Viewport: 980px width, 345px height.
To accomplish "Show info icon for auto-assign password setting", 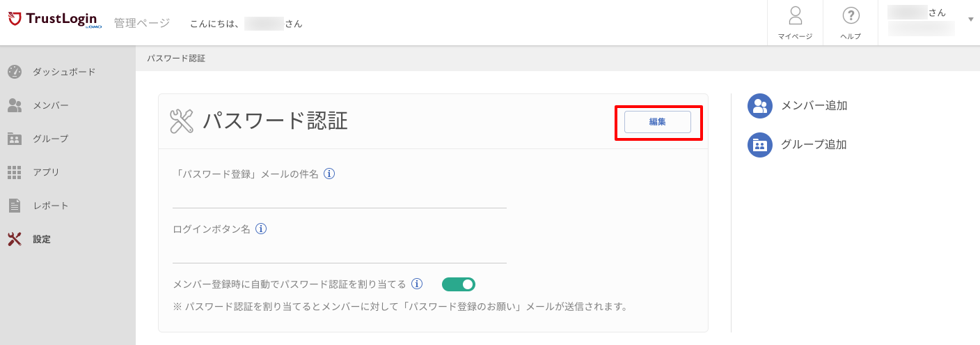I will (x=417, y=284).
